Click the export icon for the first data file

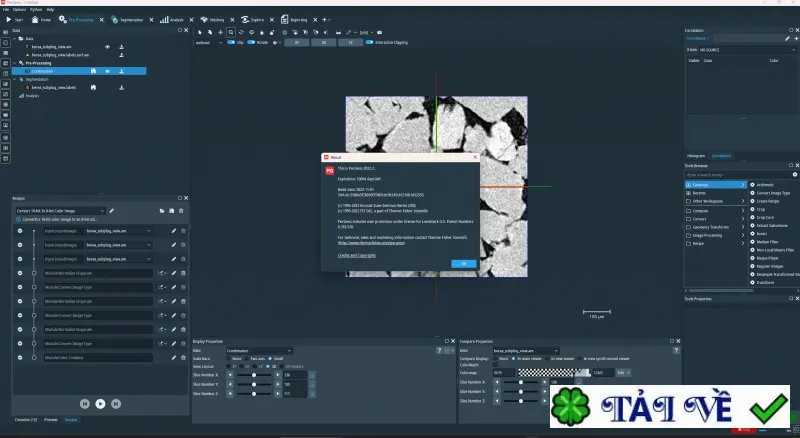121,46
